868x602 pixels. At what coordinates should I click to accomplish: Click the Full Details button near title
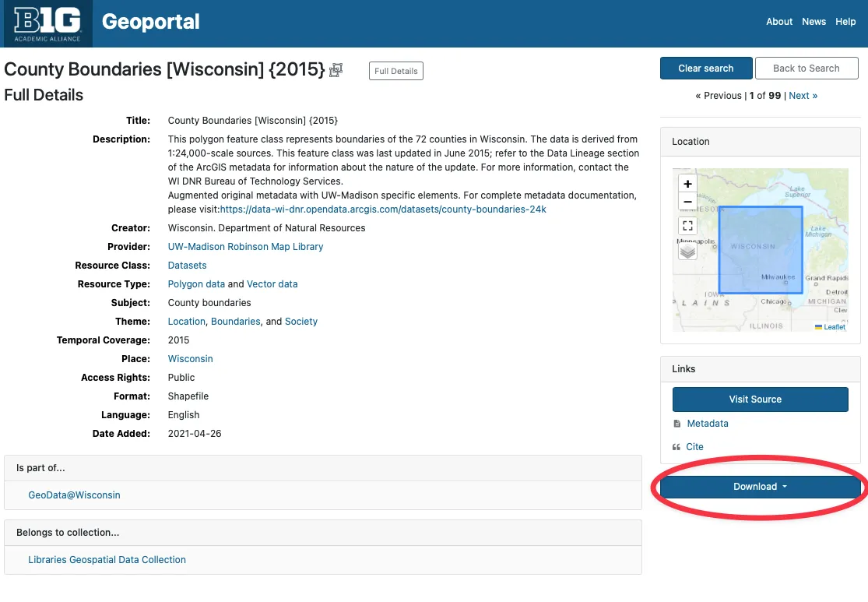395,71
